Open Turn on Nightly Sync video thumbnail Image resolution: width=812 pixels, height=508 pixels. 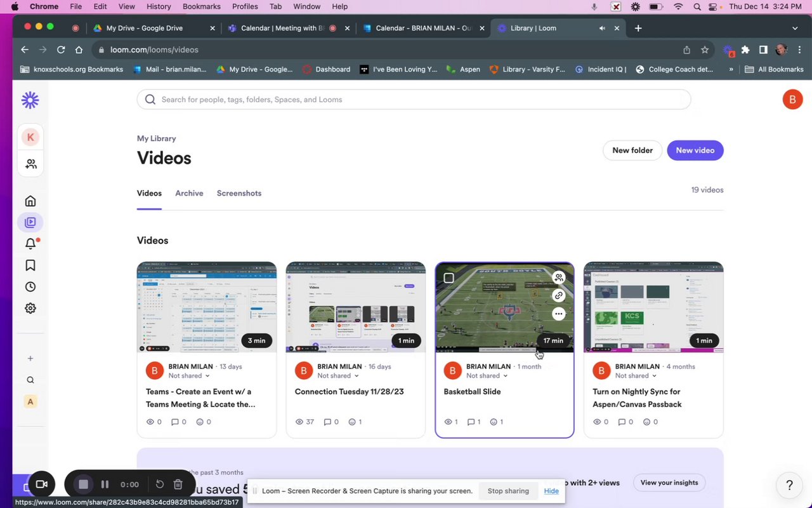(x=653, y=307)
